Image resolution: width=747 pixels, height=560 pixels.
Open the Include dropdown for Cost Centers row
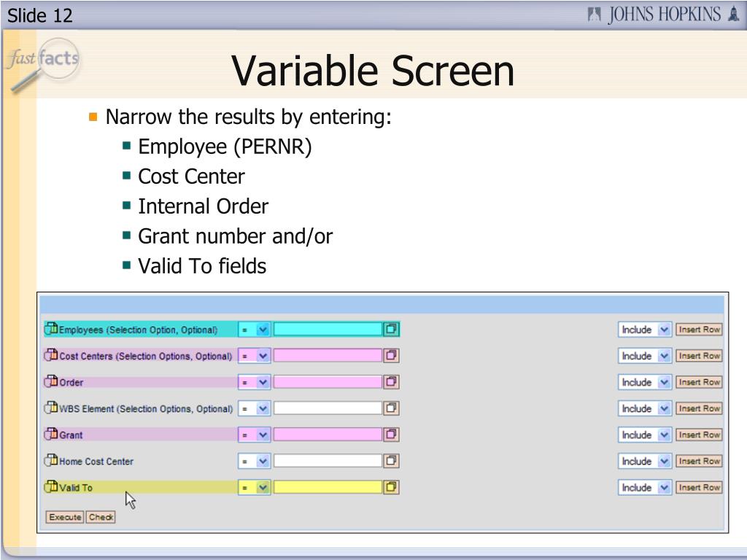(645, 356)
